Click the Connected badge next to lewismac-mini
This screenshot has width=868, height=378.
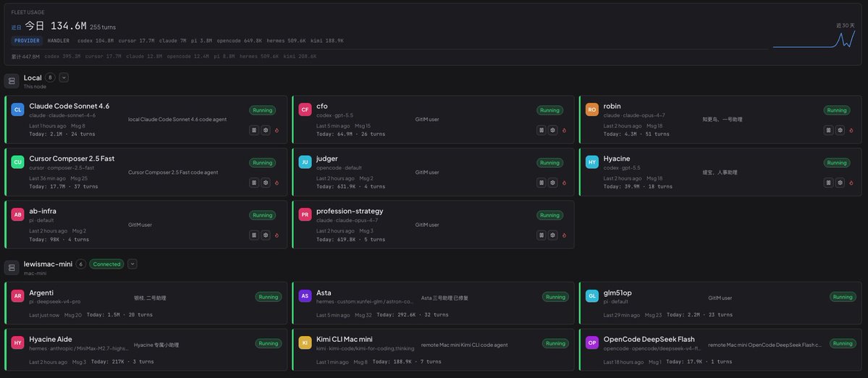click(x=107, y=264)
